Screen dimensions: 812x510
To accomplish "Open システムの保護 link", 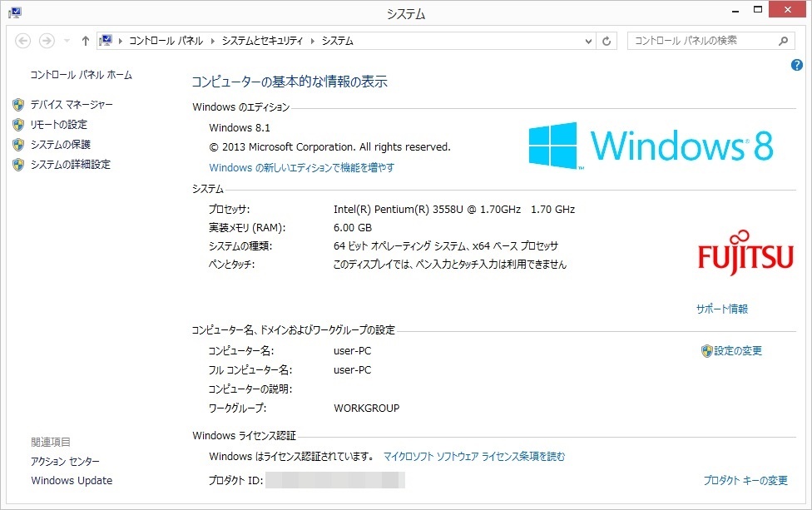I will [60, 145].
